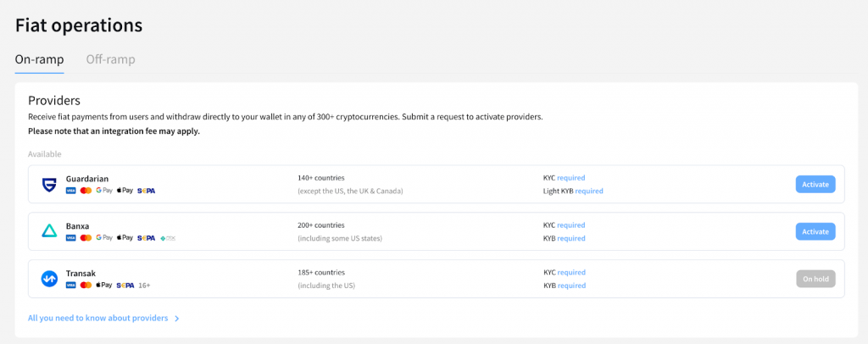Click Banxa's KYC required link
868x344 pixels.
click(x=571, y=225)
